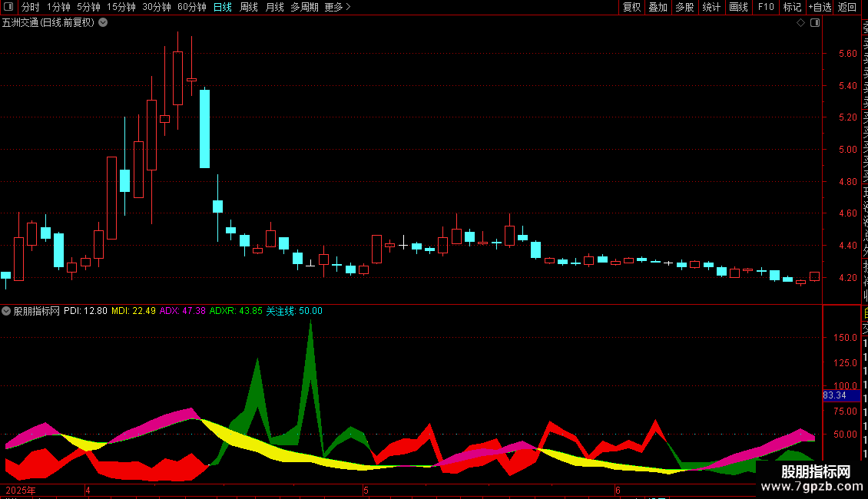
Task: Click the 5.60 price axis label
Action: point(847,54)
